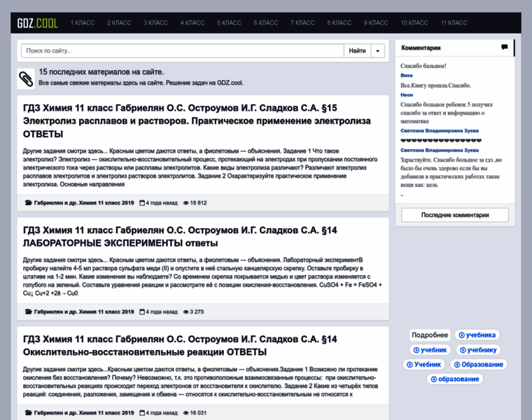Click the 'Все.Книгу прошла.Спасибо.' comment text
The image size is (532, 420).
coord(435,85)
